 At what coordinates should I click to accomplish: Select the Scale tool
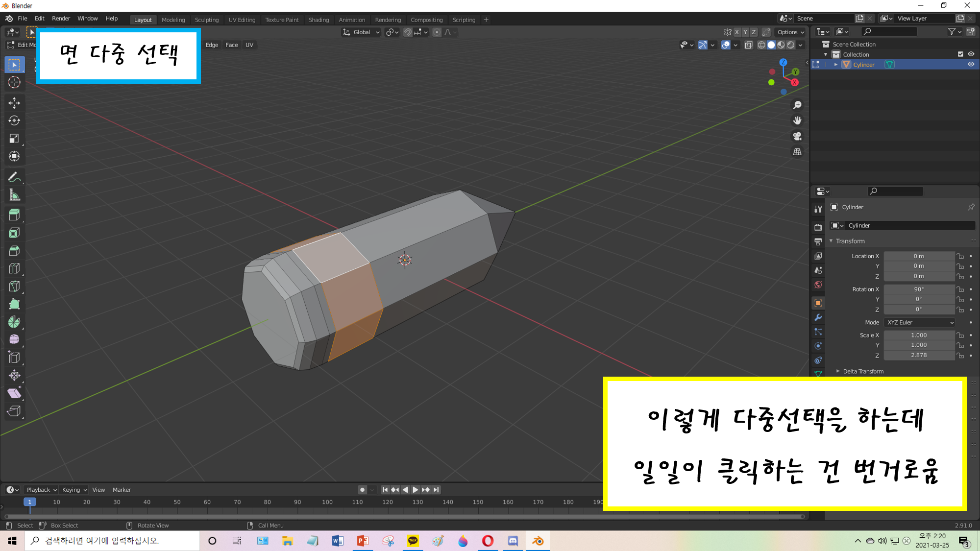click(14, 139)
